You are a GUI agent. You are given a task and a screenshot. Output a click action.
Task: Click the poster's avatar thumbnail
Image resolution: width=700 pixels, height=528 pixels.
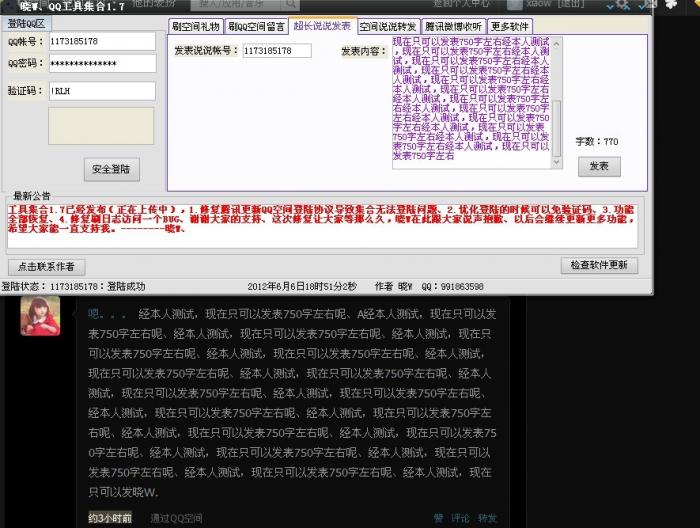pos(40,316)
